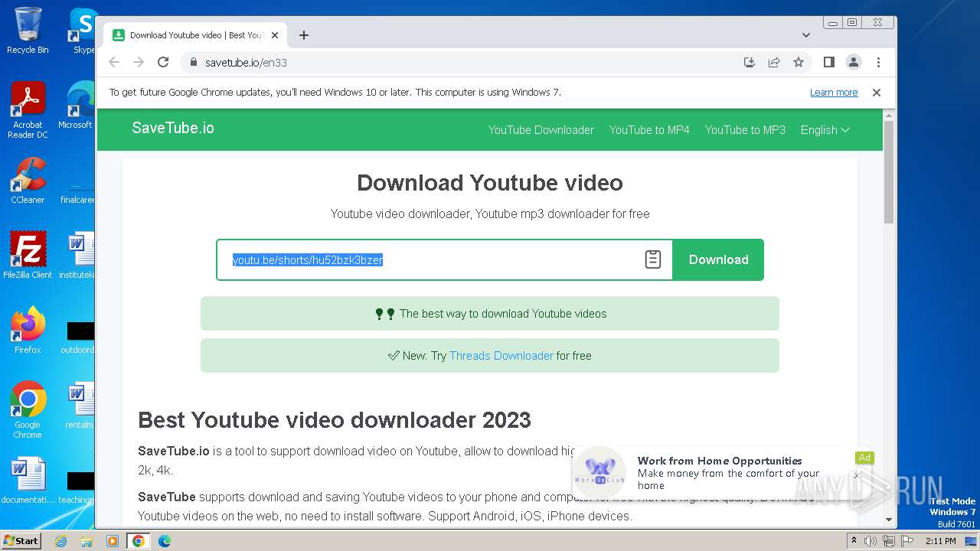The height and width of the screenshot is (551, 980).
Task: Open YouTube Downloader menu item
Action: (541, 130)
